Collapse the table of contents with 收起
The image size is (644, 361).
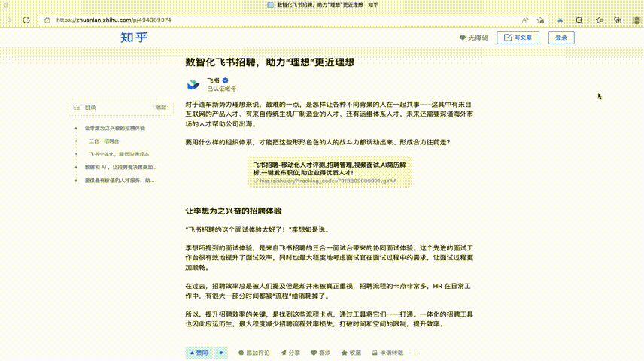pos(161,108)
